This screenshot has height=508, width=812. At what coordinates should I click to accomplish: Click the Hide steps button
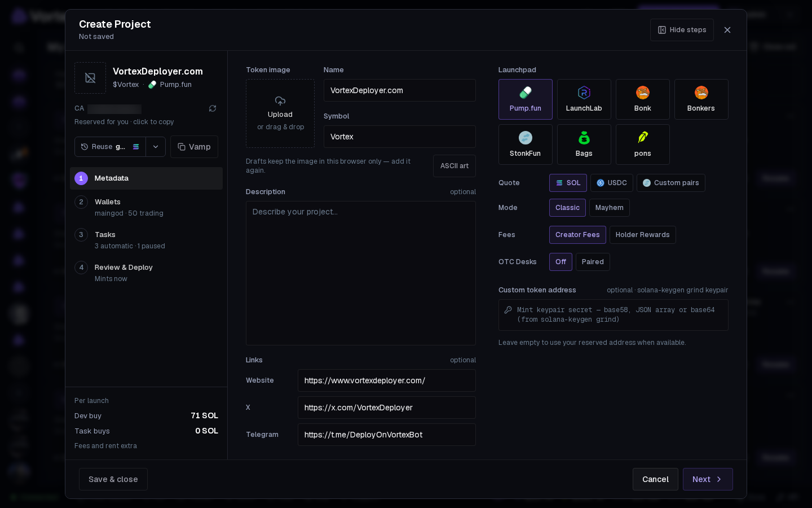click(682, 30)
